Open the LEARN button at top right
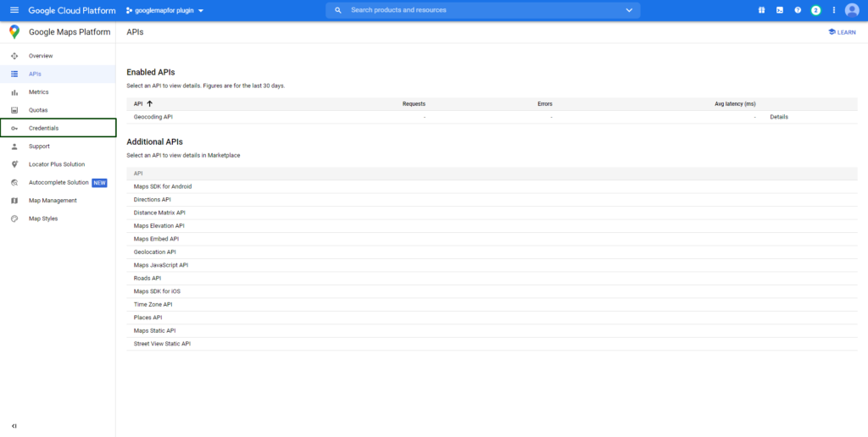Viewport: 868px width, 437px height. tap(841, 32)
